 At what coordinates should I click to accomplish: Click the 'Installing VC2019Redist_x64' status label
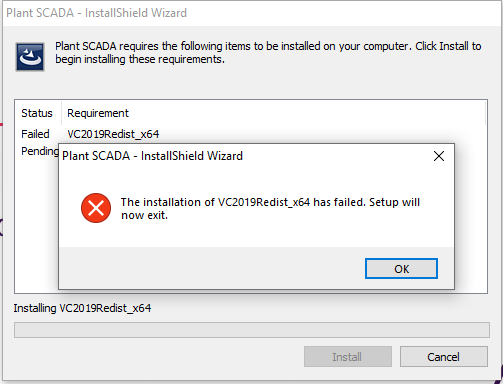[x=82, y=308]
